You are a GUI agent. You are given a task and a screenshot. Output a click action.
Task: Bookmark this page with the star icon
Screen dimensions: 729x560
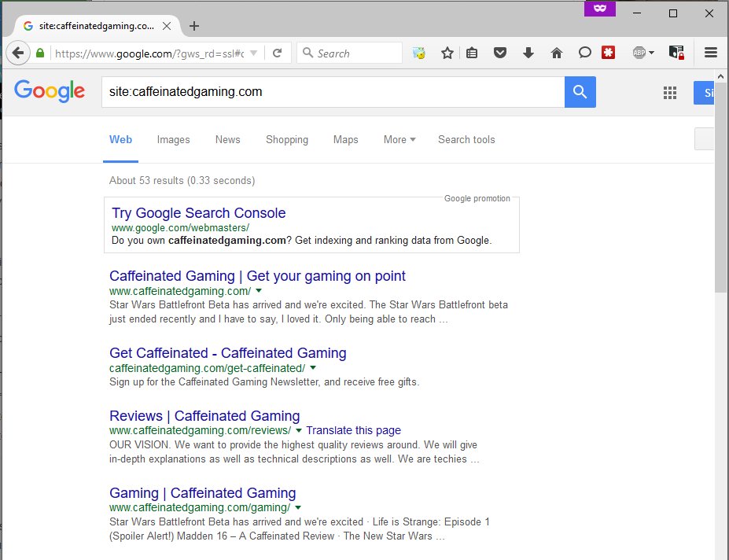[x=447, y=53]
